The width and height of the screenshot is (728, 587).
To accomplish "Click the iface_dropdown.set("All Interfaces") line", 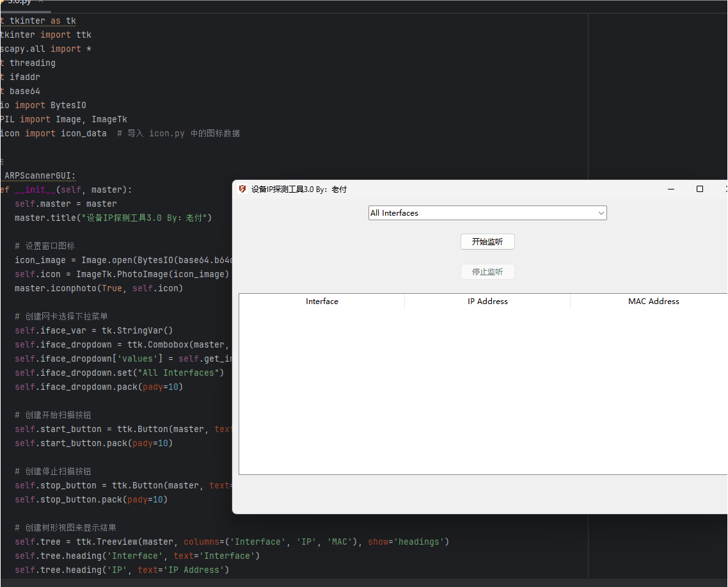I will pyautogui.click(x=119, y=373).
